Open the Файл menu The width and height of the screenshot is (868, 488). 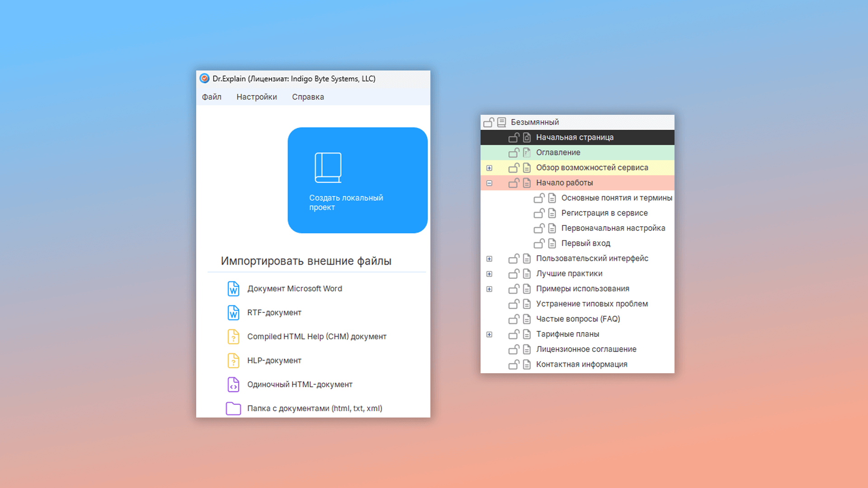pos(212,97)
